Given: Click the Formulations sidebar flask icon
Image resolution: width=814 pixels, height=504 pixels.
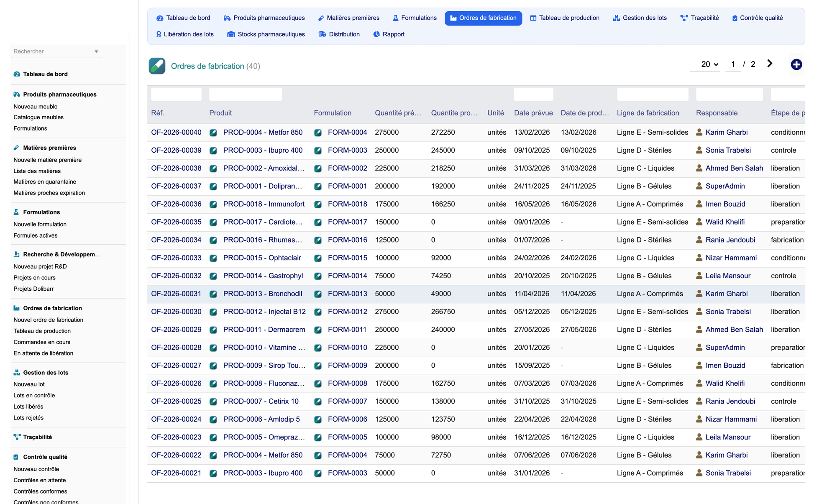Looking at the screenshot, I should tap(17, 212).
